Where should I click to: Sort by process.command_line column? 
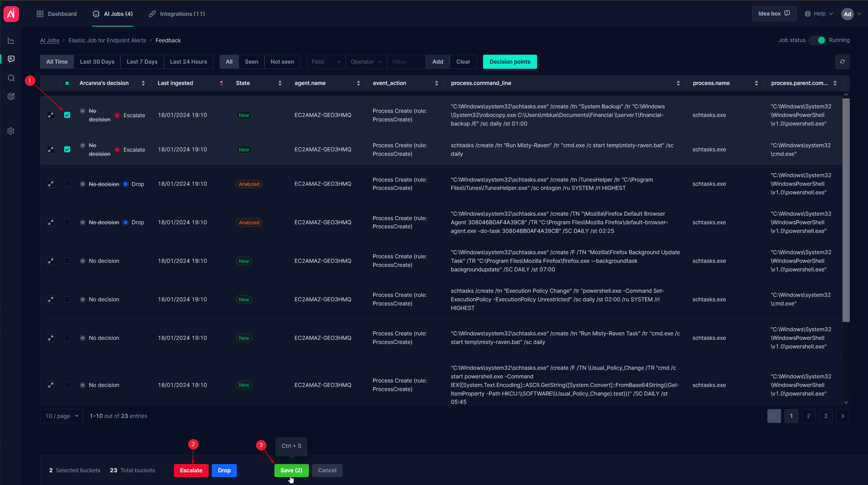[x=678, y=83]
